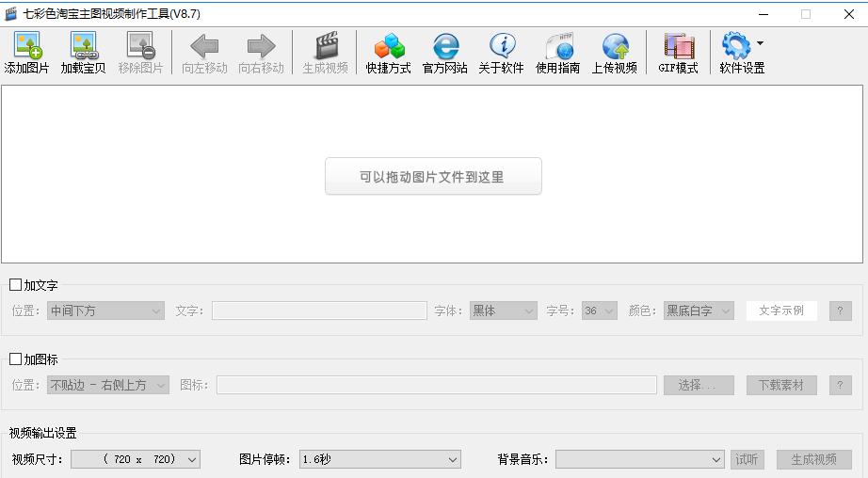Open 背景音乐 background music dropdown
The image size is (868, 478).
click(640, 459)
